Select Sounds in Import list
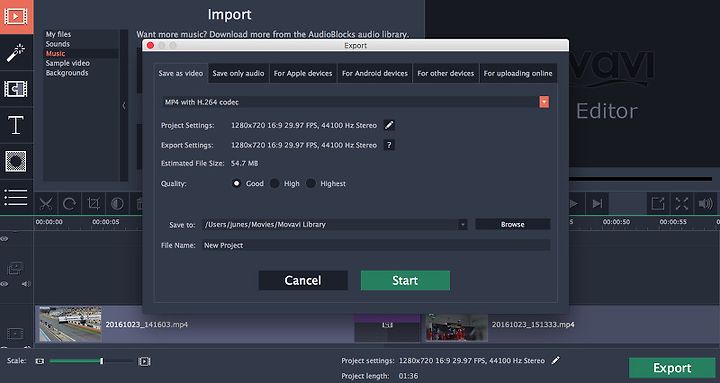This screenshot has height=383, width=720. tap(58, 44)
